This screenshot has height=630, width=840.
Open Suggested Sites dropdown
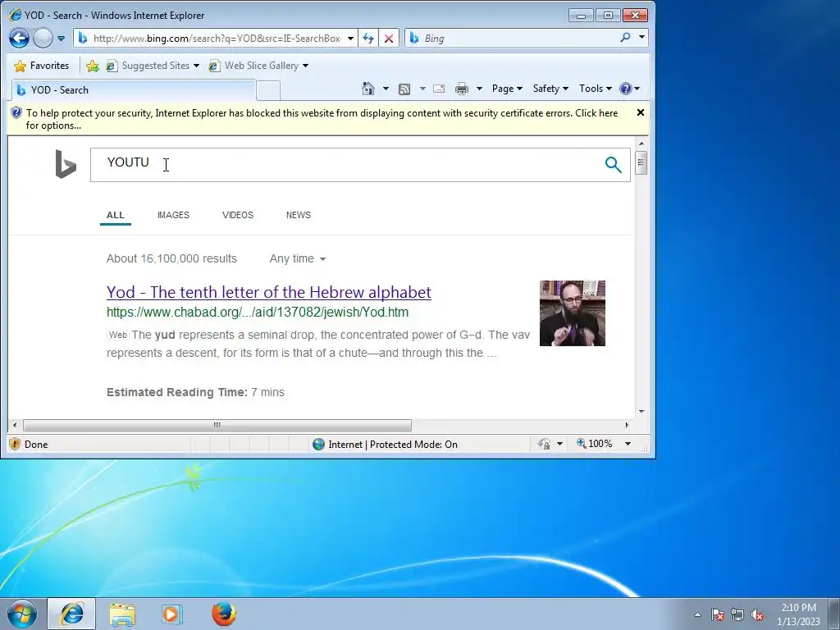[153, 66]
